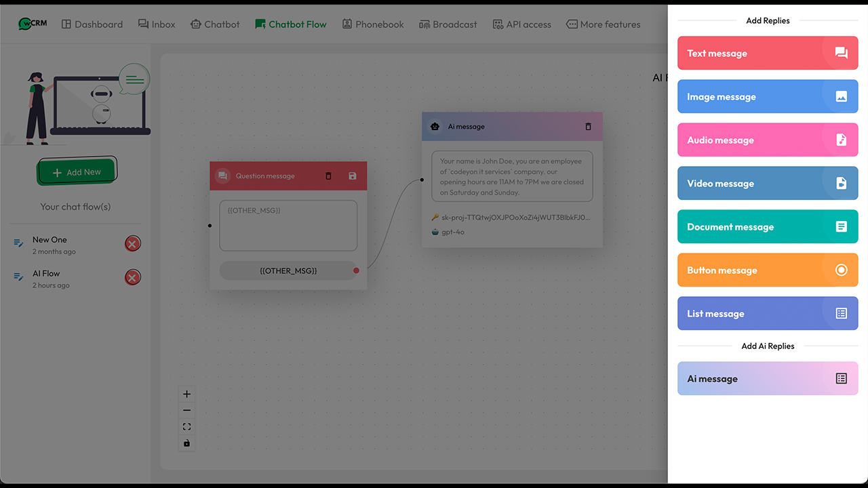The image size is (868, 488).
Task: Click the Add New flow button
Action: point(77,171)
